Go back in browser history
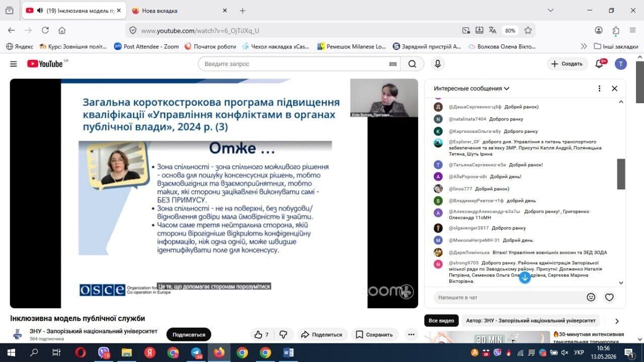The height and width of the screenshot is (362, 644). pos(12,30)
